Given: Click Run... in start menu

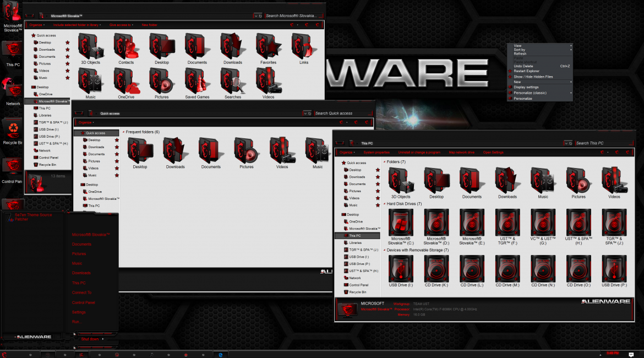Looking at the screenshot, I should tap(77, 322).
